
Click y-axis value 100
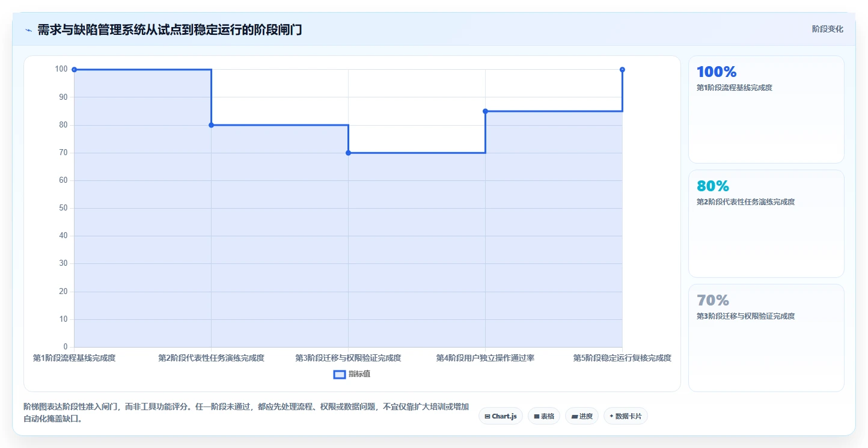61,69
